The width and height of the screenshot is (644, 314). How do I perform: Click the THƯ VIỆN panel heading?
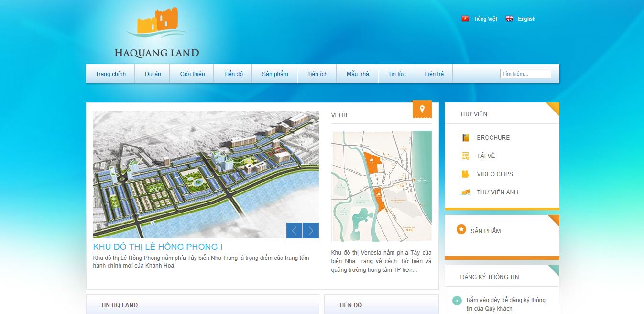[x=473, y=114]
